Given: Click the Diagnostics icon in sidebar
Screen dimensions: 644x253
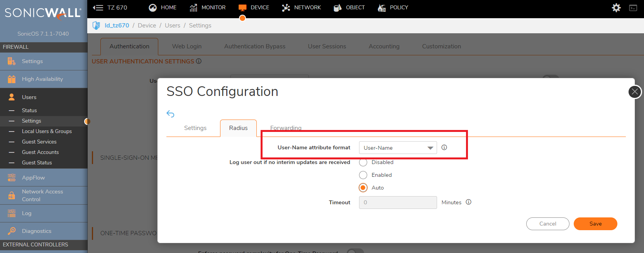Looking at the screenshot, I should pyautogui.click(x=12, y=231).
